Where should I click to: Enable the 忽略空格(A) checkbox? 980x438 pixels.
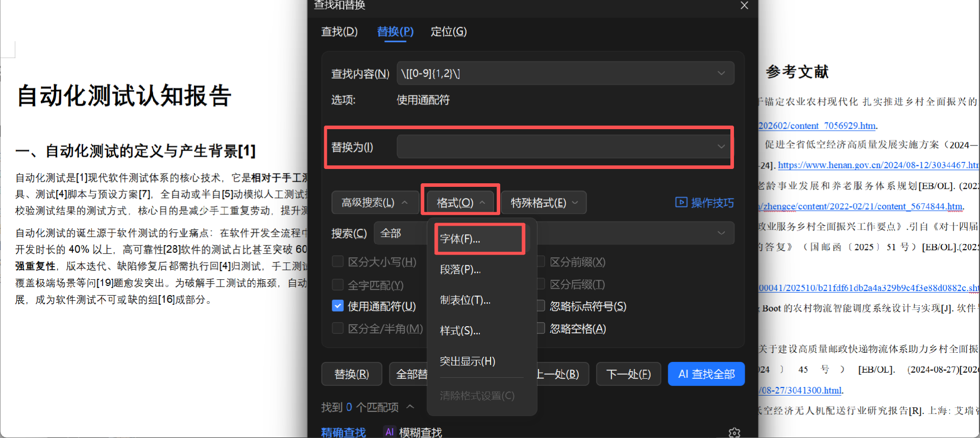[x=541, y=328]
